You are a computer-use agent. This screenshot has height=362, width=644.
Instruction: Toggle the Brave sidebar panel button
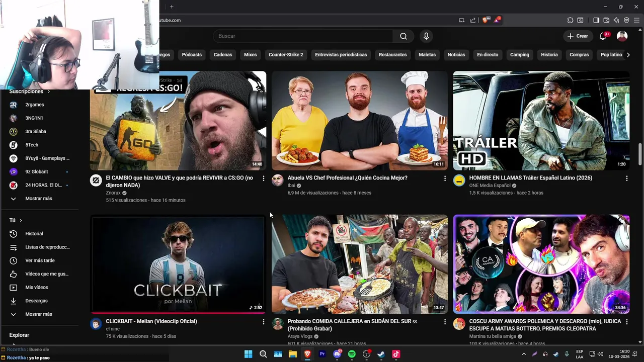coord(596,20)
